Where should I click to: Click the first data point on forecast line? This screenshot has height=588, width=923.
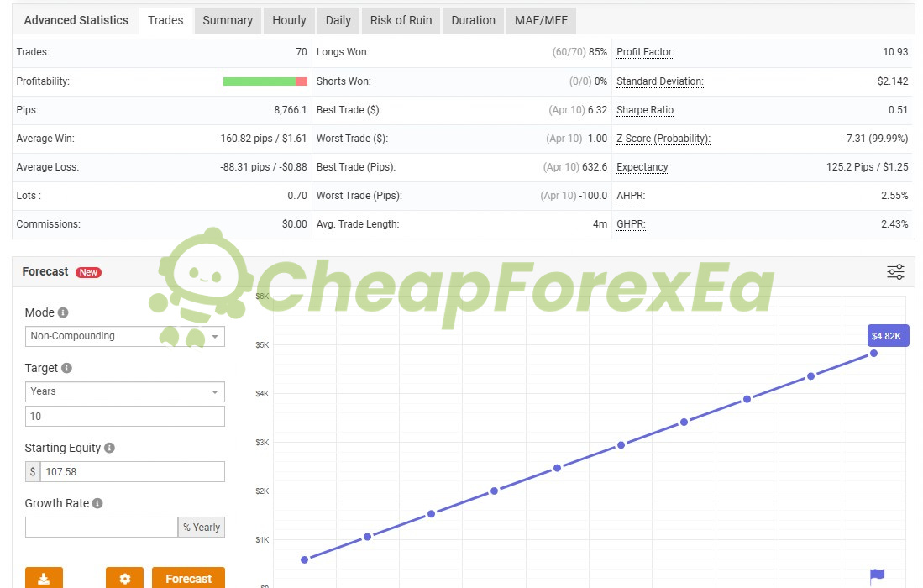click(x=304, y=559)
